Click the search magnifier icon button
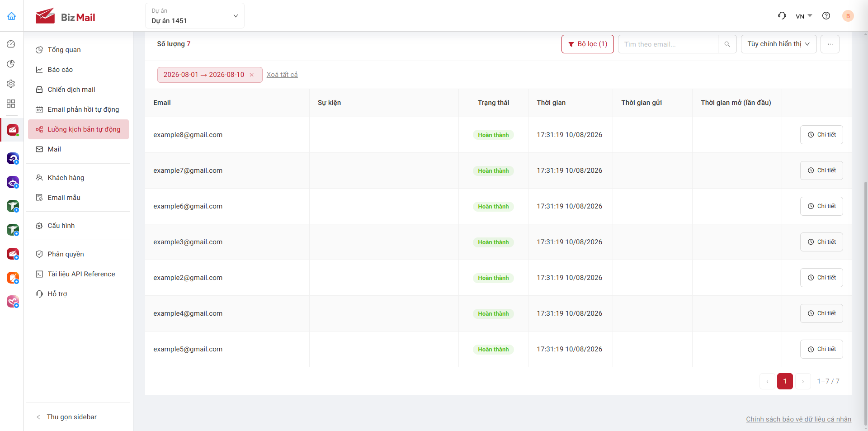The image size is (868, 431). tap(727, 44)
